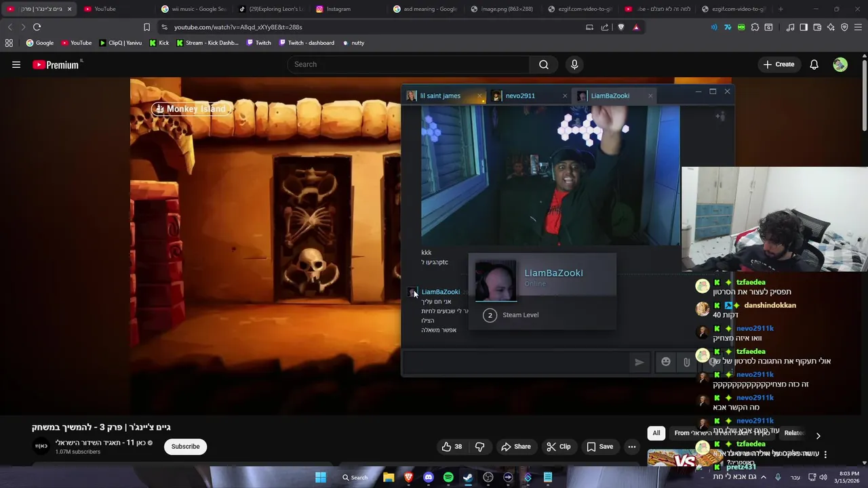Open the browser main hamburger menu
Screen dimensions: 868x488
click(x=858, y=27)
